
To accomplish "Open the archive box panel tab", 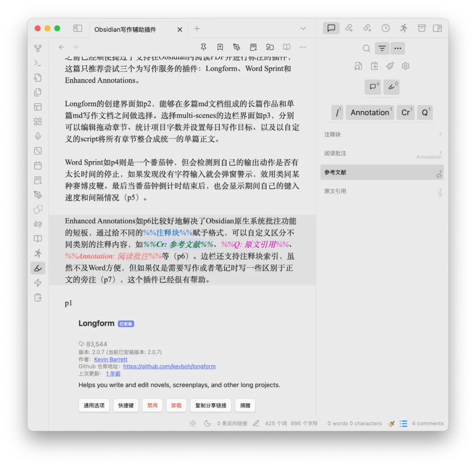I will point(421,28).
